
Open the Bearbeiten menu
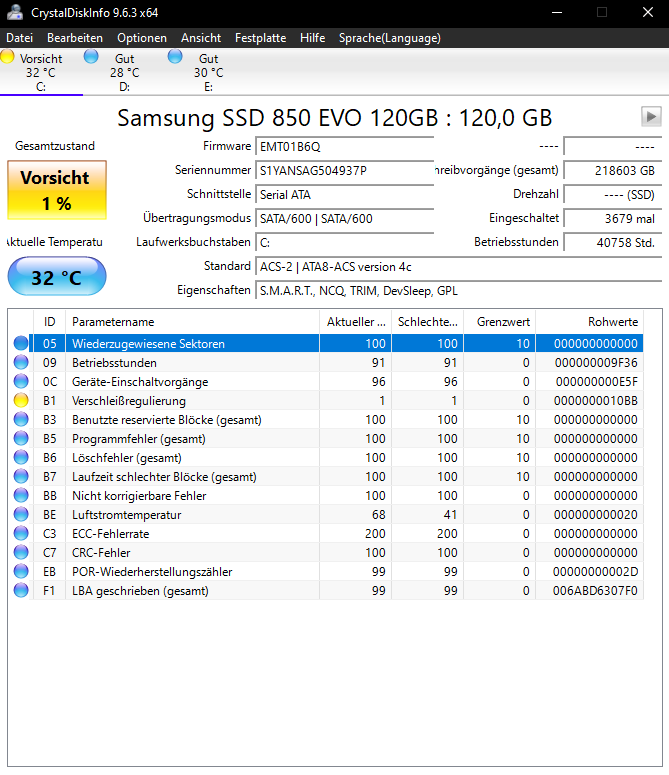tap(75, 38)
